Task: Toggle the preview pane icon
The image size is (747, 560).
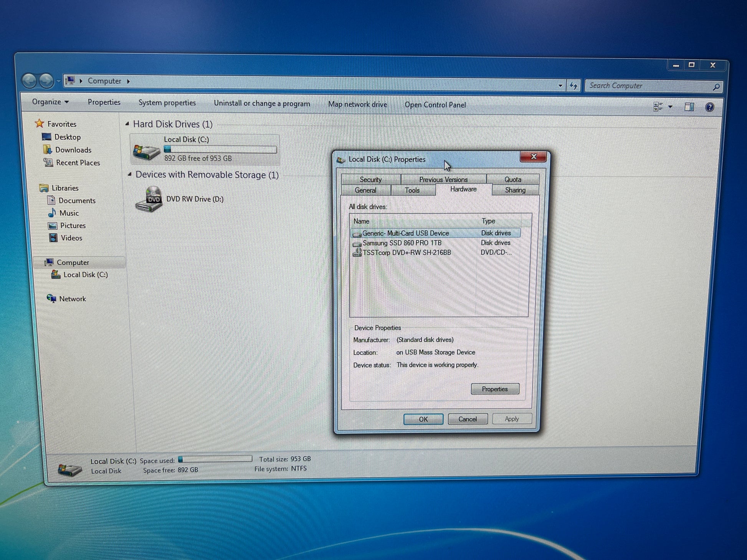Action: 689,107
